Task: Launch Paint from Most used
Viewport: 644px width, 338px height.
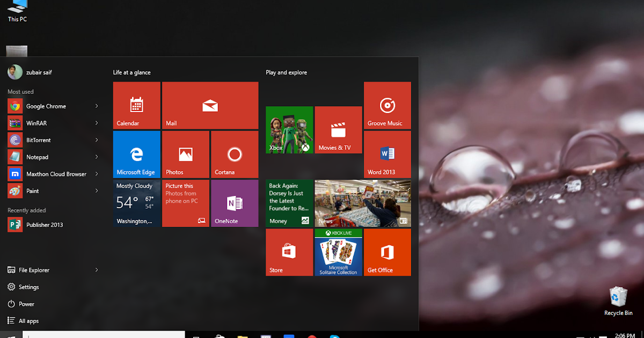Action: pyautogui.click(x=32, y=190)
